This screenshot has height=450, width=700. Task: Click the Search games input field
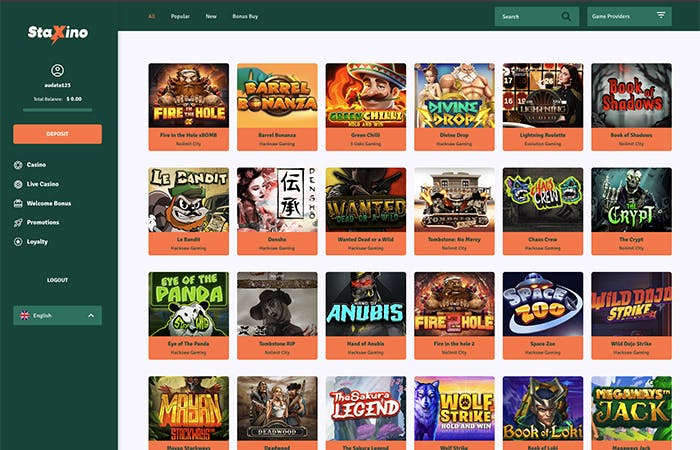537,17
